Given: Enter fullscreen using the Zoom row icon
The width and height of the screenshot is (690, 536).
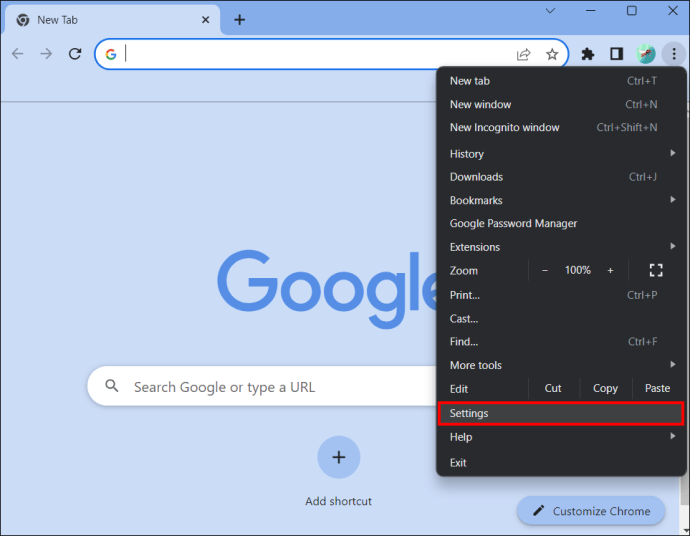Looking at the screenshot, I should (656, 270).
